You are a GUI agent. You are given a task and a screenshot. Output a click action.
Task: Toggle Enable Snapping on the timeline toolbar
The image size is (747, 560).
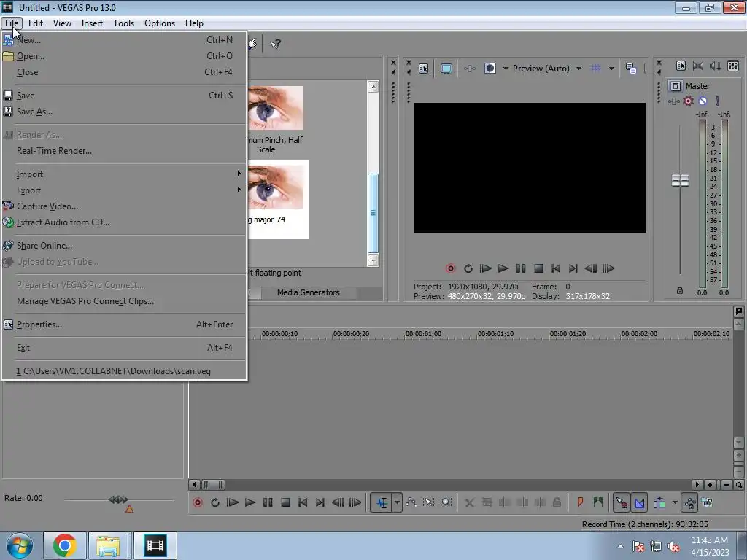[x=622, y=502]
